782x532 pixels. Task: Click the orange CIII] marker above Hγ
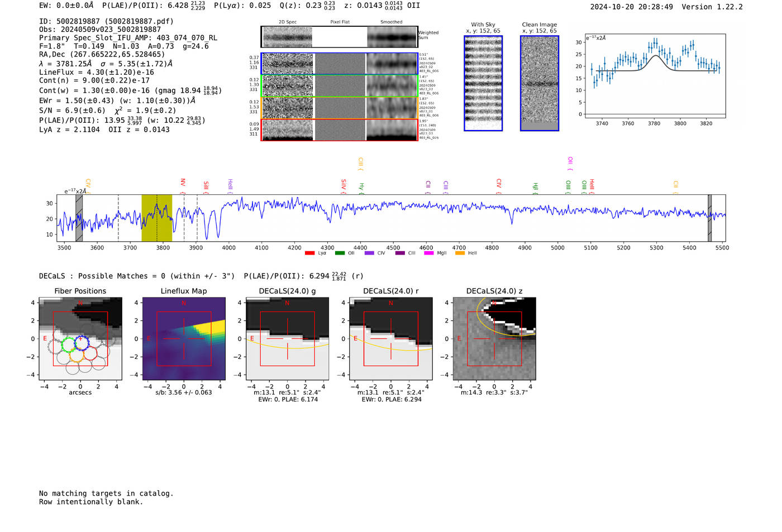361,162
